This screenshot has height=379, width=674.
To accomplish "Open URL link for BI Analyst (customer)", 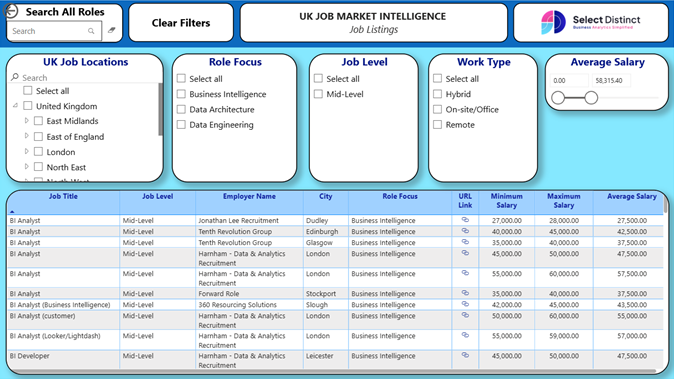I will pyautogui.click(x=465, y=315).
